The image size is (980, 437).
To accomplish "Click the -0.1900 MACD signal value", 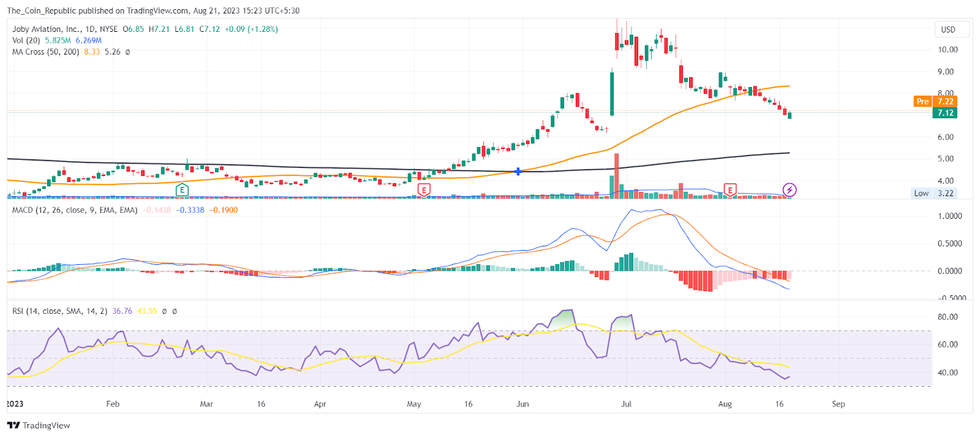I will point(224,210).
